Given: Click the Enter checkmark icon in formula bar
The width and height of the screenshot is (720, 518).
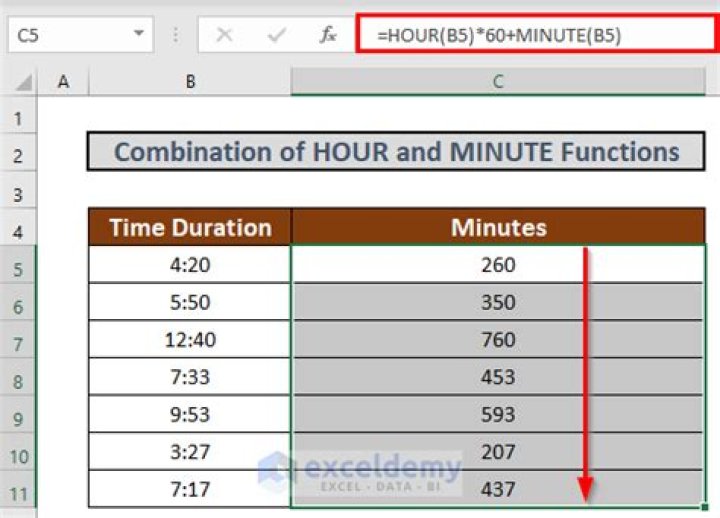Looking at the screenshot, I should tap(276, 35).
